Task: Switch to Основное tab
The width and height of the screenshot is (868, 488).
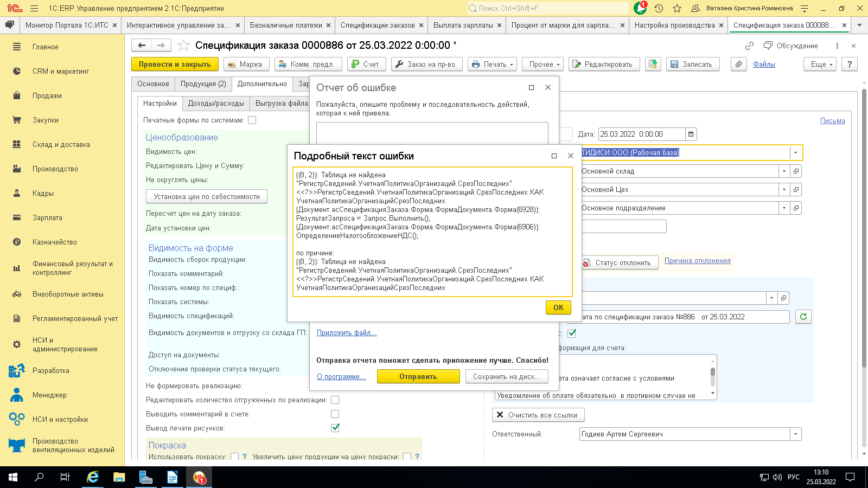Action: tap(153, 84)
